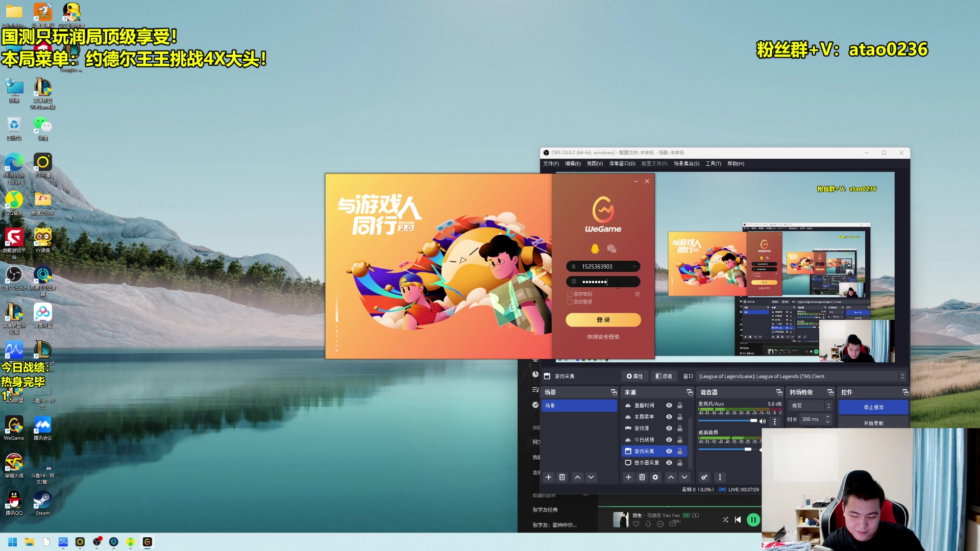Check the 保存密码 checkbox

tap(570, 294)
